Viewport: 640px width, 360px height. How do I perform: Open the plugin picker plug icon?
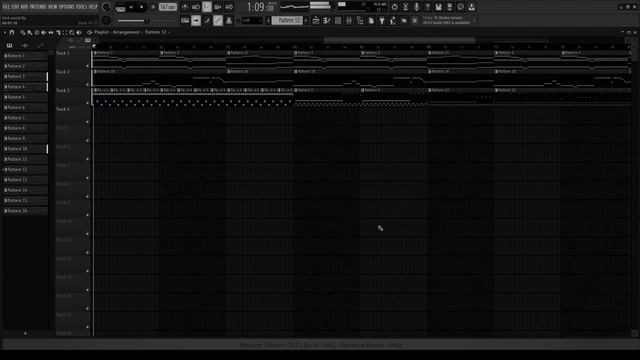click(x=382, y=20)
